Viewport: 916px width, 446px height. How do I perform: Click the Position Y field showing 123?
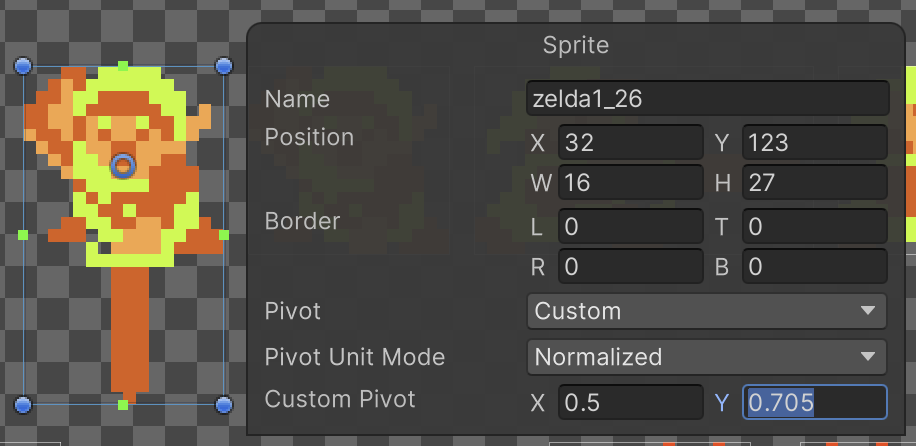pyautogui.click(x=814, y=142)
